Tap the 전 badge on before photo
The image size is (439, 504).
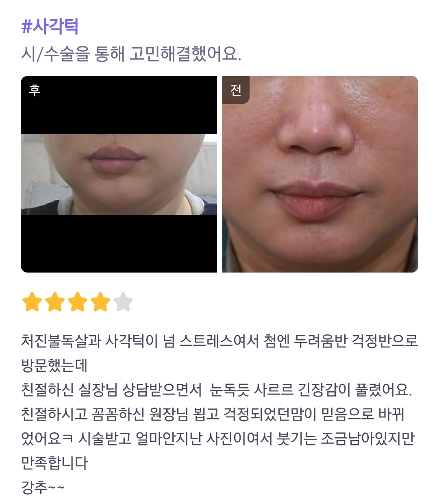click(x=236, y=90)
